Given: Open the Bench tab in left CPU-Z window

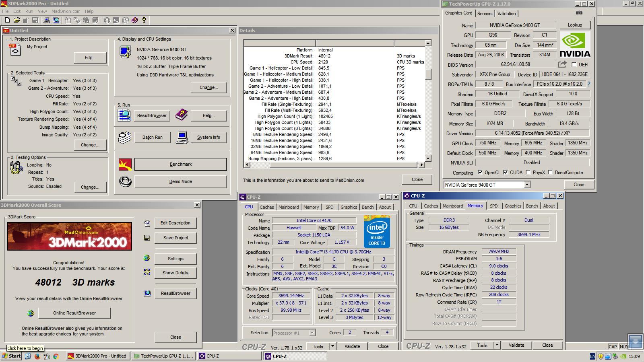Looking at the screenshot, I should (x=367, y=207).
